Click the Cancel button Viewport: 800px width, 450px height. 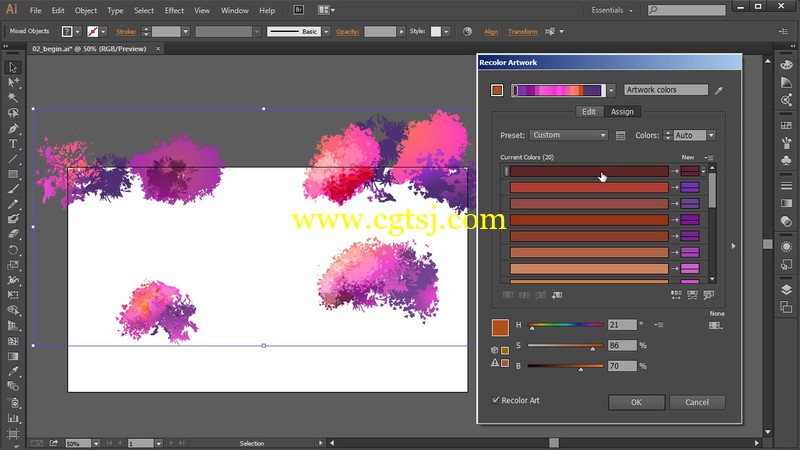coord(697,402)
